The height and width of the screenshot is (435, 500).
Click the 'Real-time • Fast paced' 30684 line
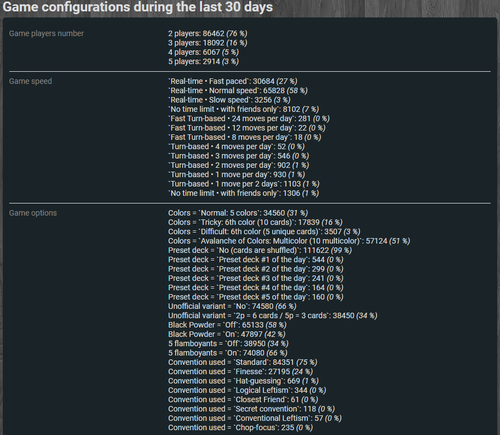point(233,81)
